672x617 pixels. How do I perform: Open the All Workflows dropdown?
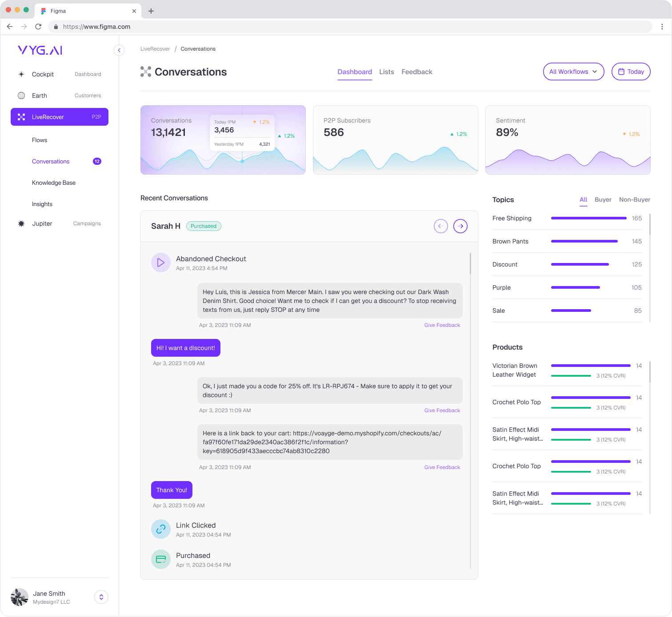[x=573, y=72]
